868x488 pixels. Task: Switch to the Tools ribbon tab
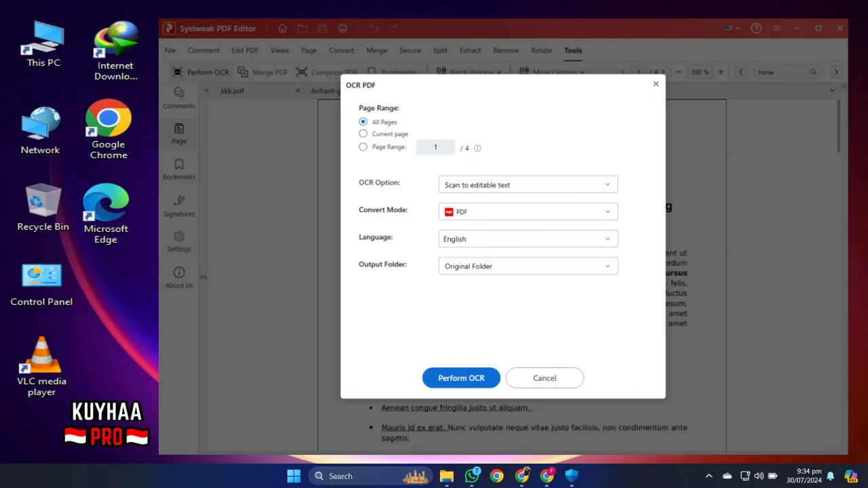coord(573,50)
